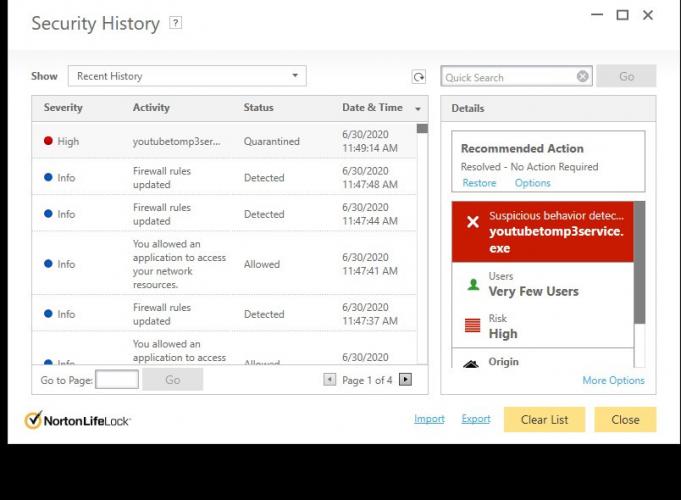Click the Export link
Image resolution: width=681 pixels, height=500 pixels.
pos(476,419)
